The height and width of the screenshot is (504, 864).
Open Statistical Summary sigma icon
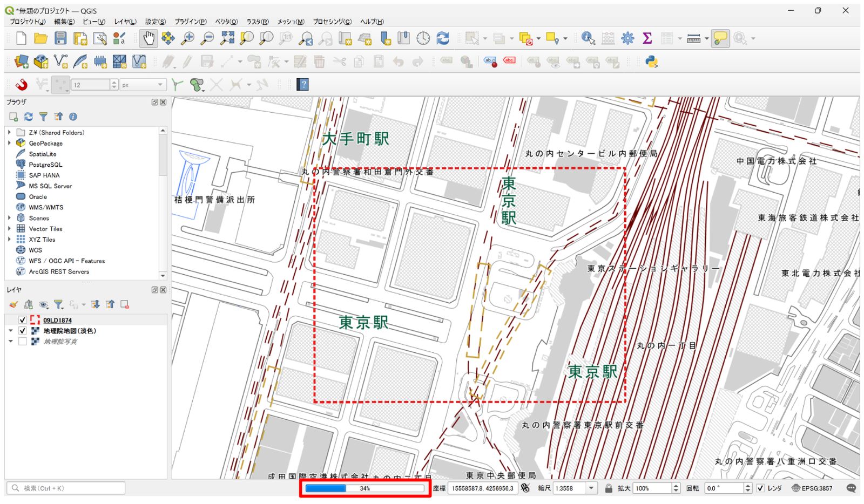pos(647,38)
